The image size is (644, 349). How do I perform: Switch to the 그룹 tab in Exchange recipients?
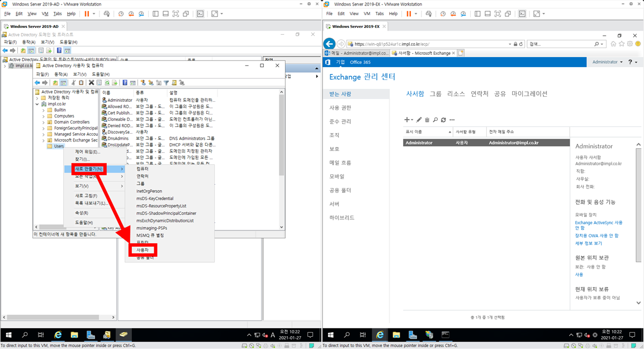435,94
